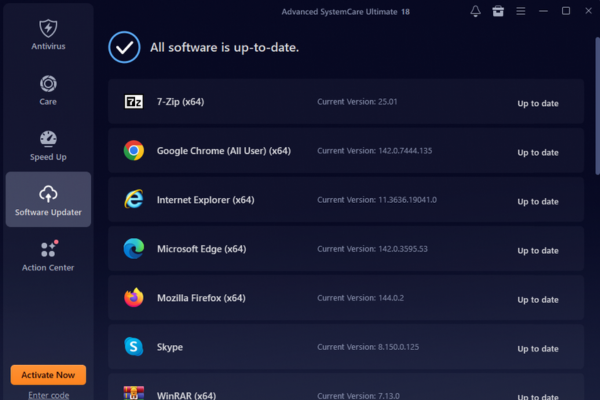Open the notifications bell

[x=476, y=11]
